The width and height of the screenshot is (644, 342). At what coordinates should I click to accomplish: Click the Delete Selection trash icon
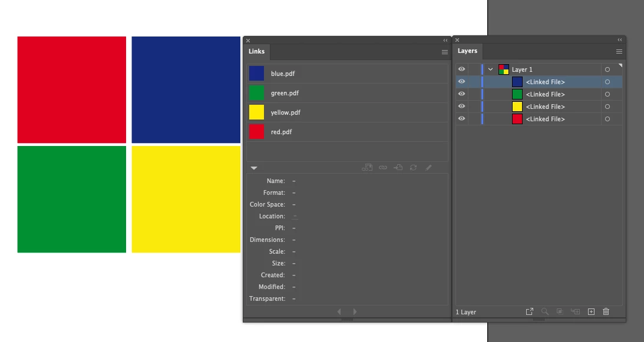(606, 311)
